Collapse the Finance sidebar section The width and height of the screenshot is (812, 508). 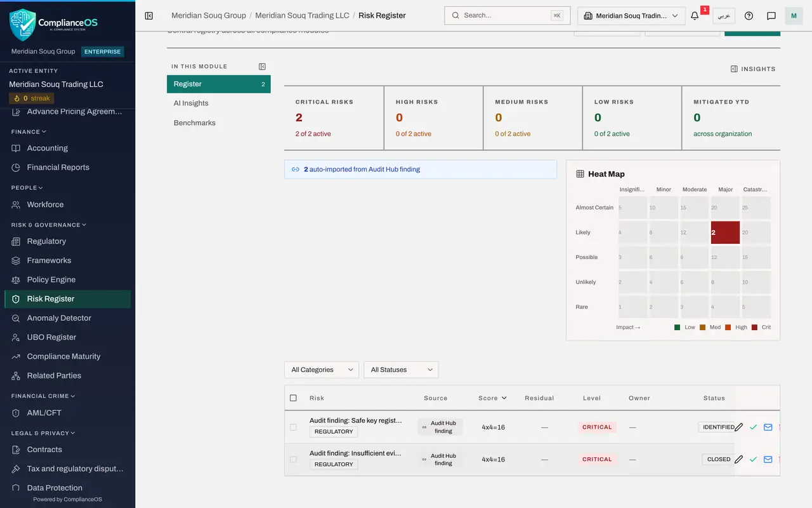click(29, 132)
